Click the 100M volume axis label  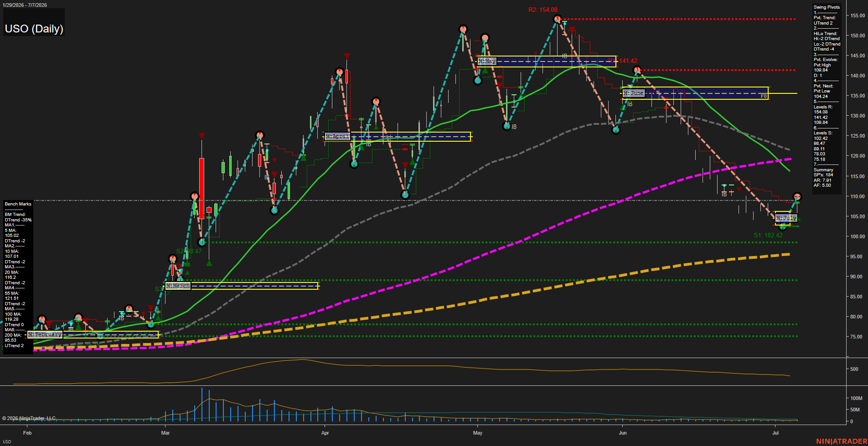(857, 398)
